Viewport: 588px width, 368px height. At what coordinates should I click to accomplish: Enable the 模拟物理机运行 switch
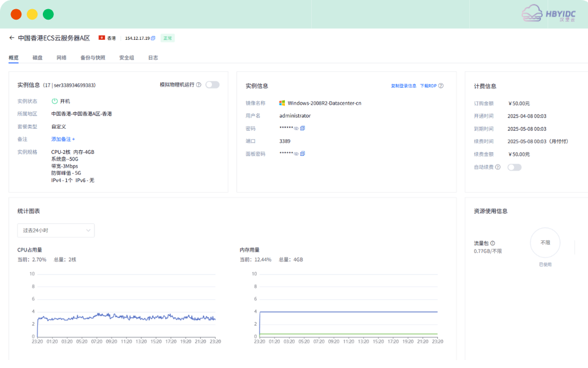point(212,85)
